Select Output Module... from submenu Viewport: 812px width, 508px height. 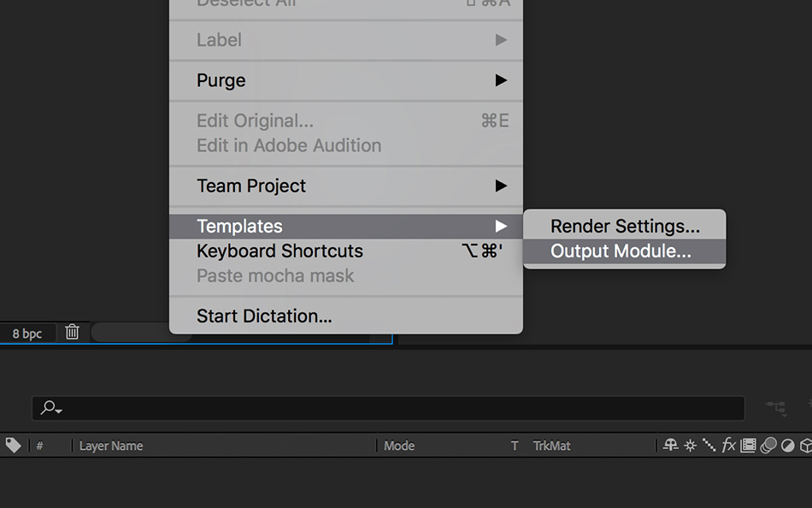(621, 251)
